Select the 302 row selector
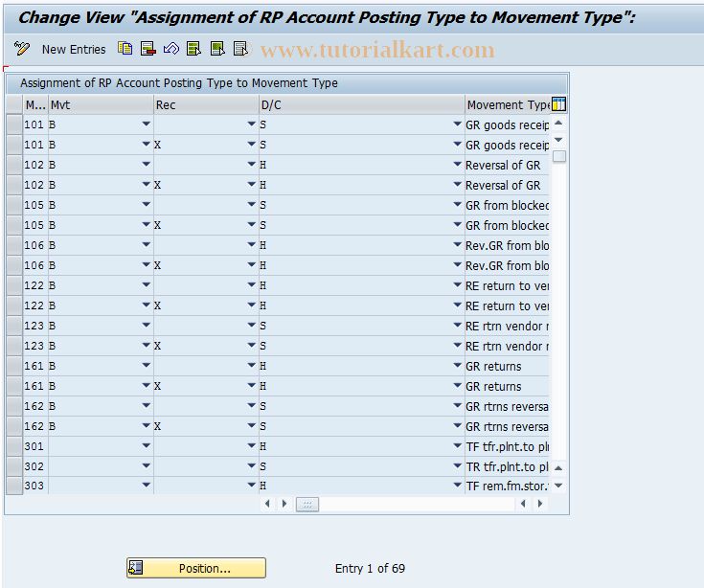Image resolution: width=704 pixels, height=588 pixels. coord(14,466)
